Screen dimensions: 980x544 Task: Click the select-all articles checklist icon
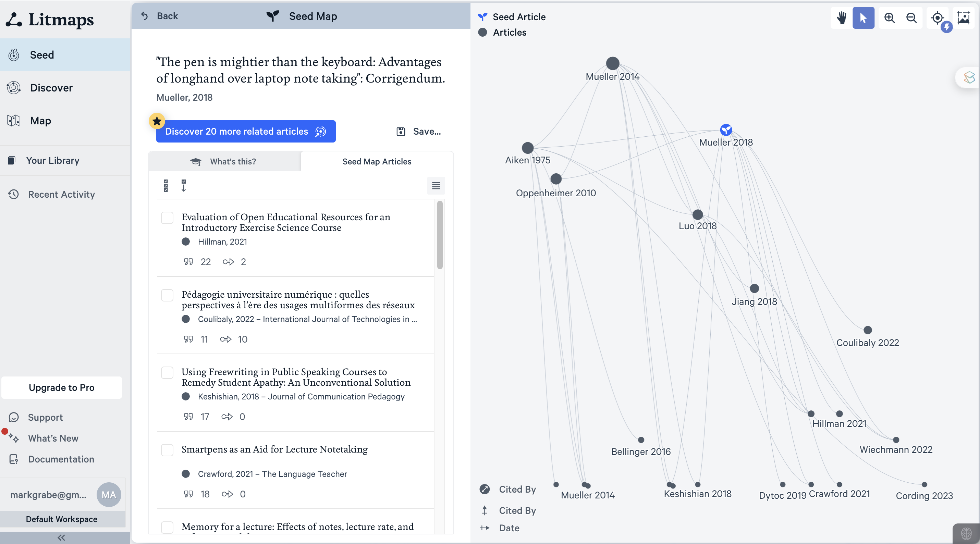point(166,186)
